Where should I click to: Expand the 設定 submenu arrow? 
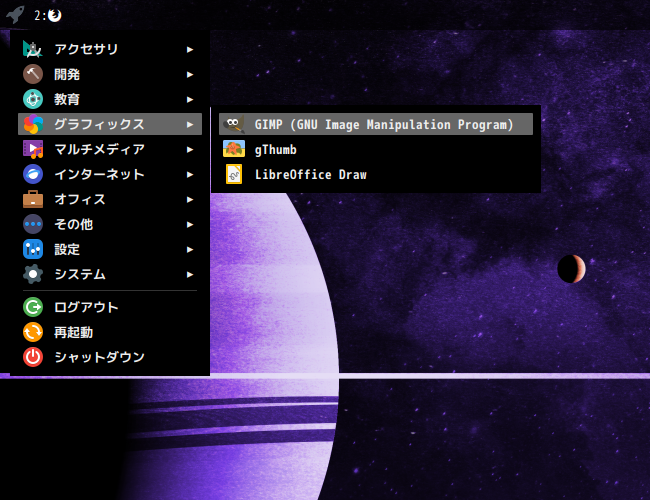tap(190, 250)
